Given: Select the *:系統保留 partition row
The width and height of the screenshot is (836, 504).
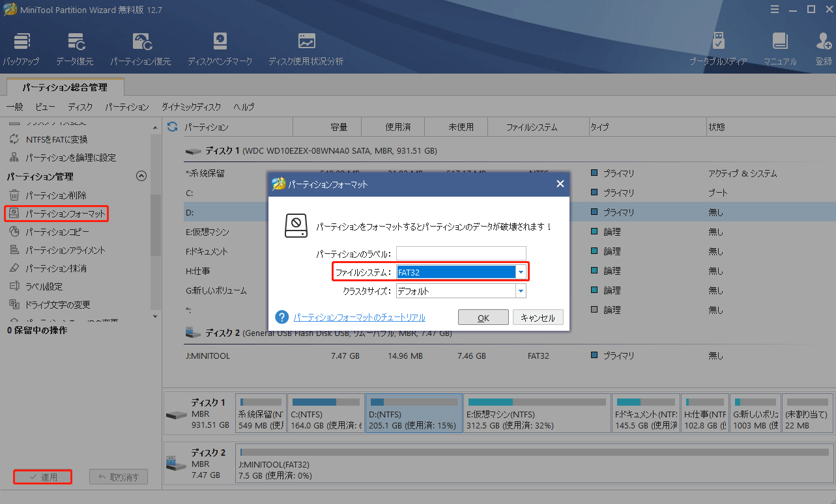Looking at the screenshot, I should (x=508, y=174).
